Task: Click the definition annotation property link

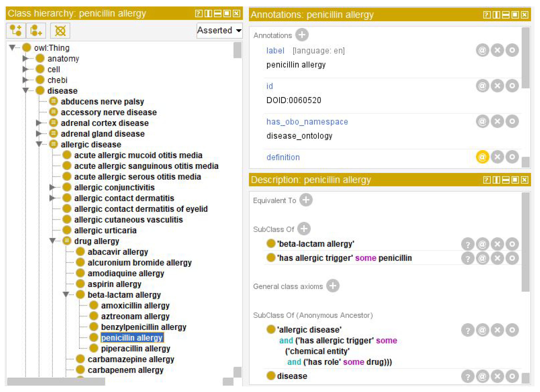Action: pyautogui.click(x=283, y=157)
